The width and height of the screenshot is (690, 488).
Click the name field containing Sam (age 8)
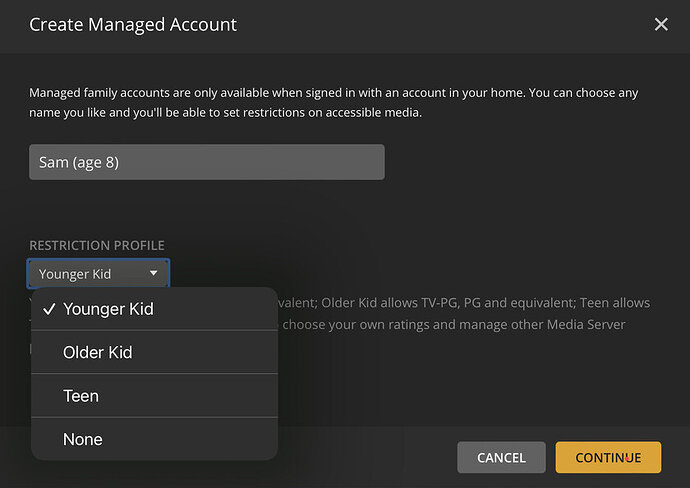[x=206, y=162]
